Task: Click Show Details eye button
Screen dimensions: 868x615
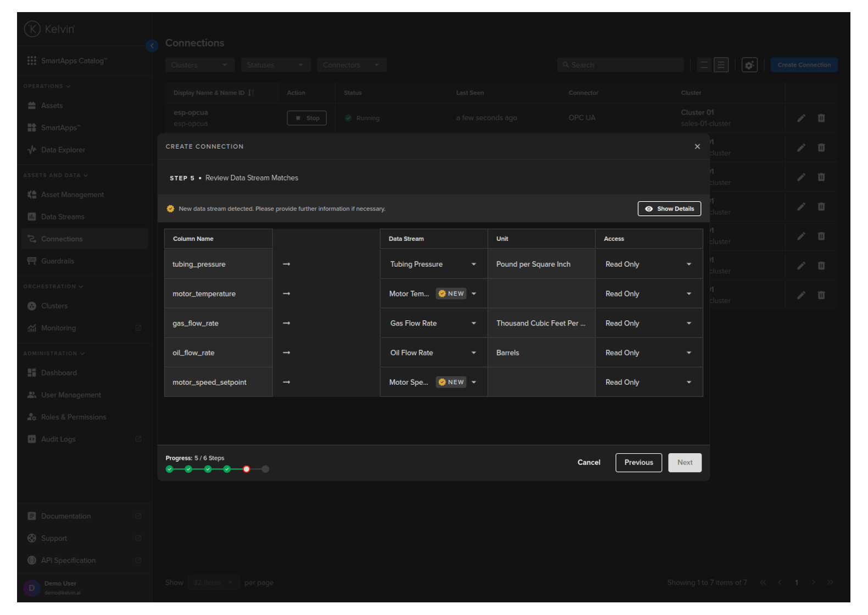Action: (x=669, y=209)
